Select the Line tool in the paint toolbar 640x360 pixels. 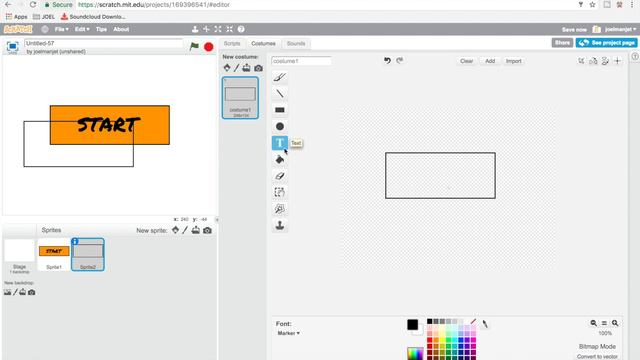pyautogui.click(x=280, y=93)
